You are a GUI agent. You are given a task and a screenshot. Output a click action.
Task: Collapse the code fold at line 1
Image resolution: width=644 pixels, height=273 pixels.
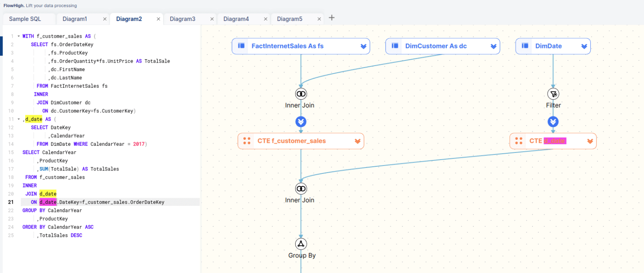pos(18,36)
